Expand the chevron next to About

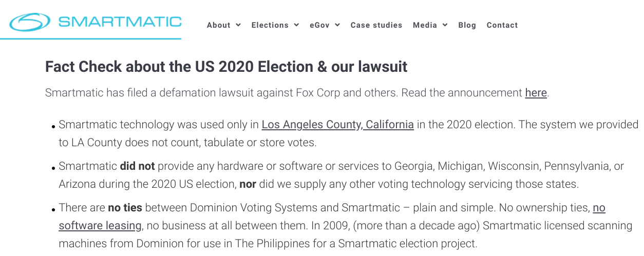238,25
